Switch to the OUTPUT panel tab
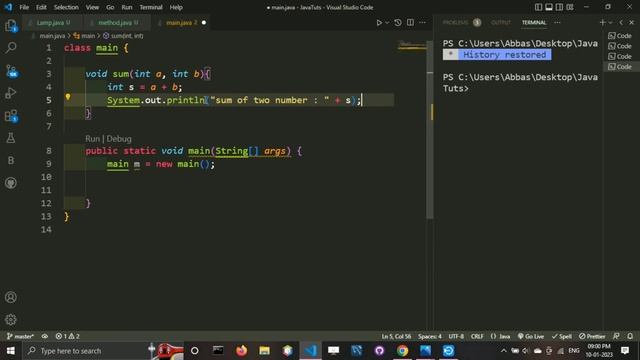The height and width of the screenshot is (360, 640). tap(501, 22)
